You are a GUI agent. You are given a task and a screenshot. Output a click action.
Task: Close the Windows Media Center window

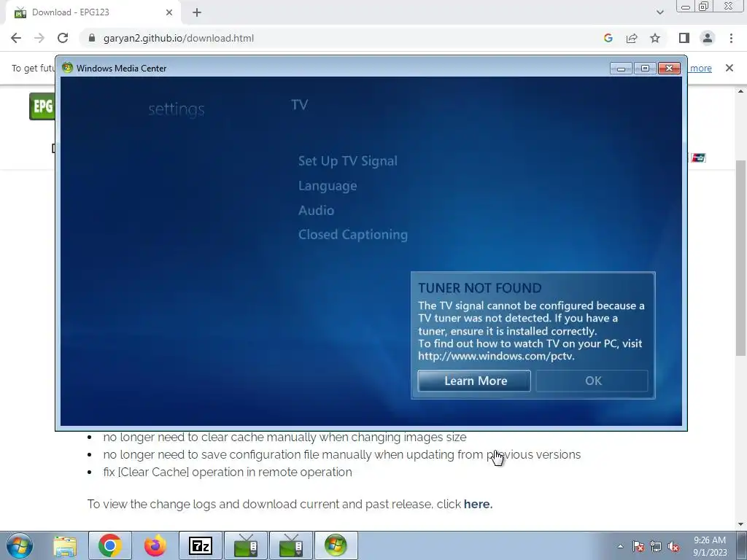tap(670, 69)
